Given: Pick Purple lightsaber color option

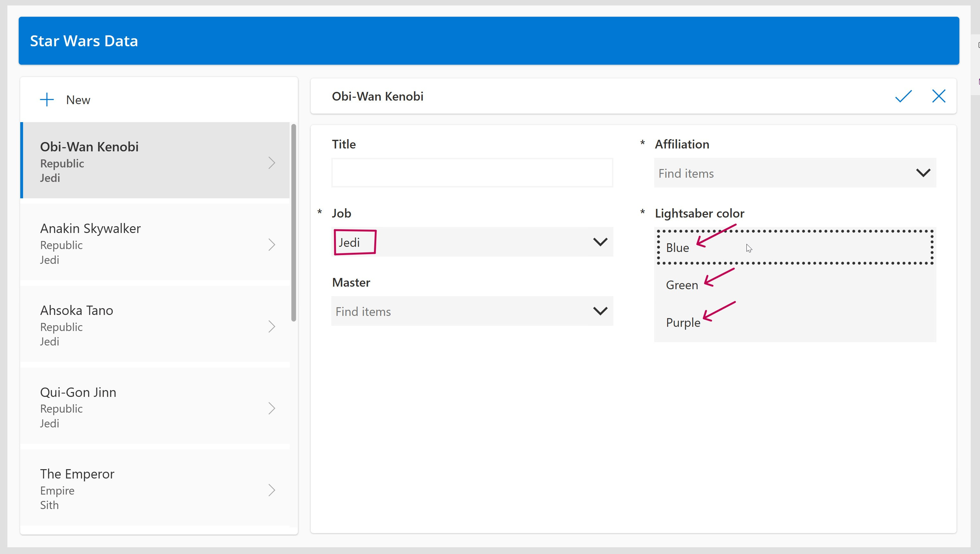Looking at the screenshot, I should (x=683, y=323).
